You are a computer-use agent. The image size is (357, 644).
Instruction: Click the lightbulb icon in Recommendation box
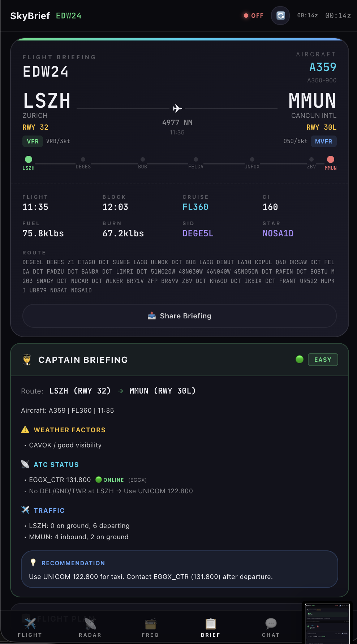click(33, 563)
